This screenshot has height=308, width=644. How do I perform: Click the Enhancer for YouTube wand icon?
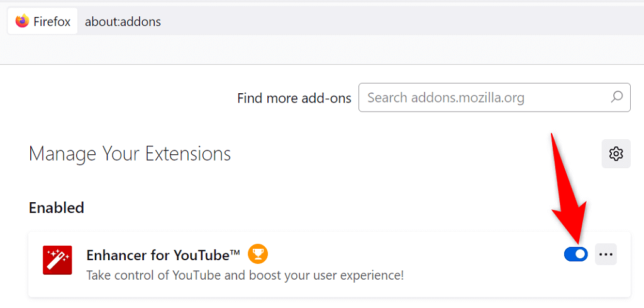pos(57,260)
